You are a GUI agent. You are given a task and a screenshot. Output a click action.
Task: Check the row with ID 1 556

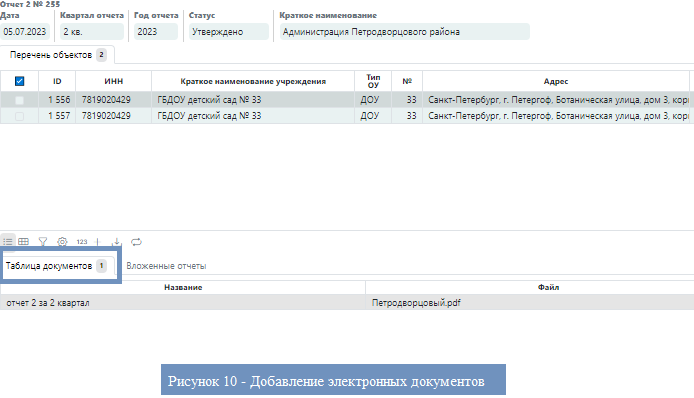click(x=19, y=100)
